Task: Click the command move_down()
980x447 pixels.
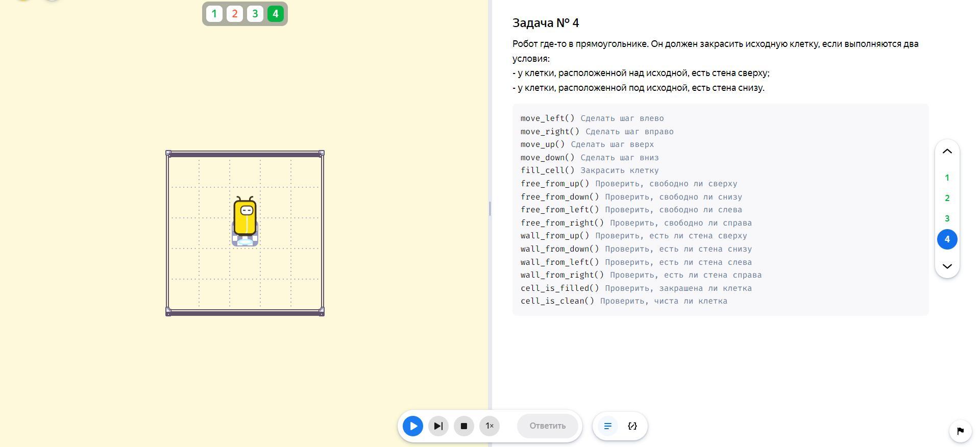Action: [x=548, y=158]
